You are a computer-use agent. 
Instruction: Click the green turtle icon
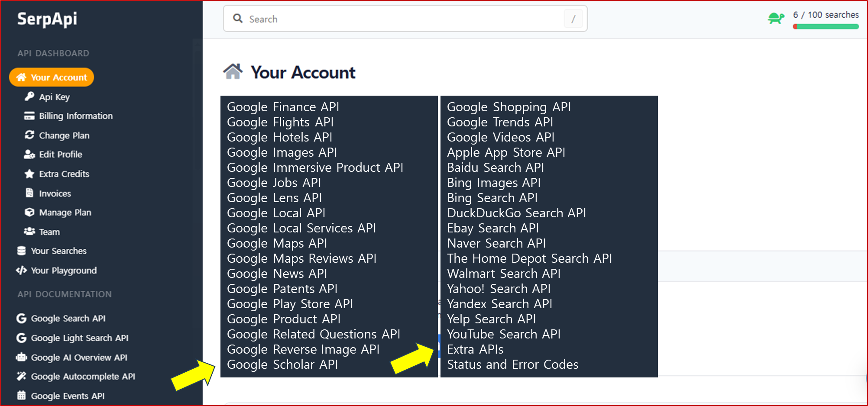click(x=776, y=19)
